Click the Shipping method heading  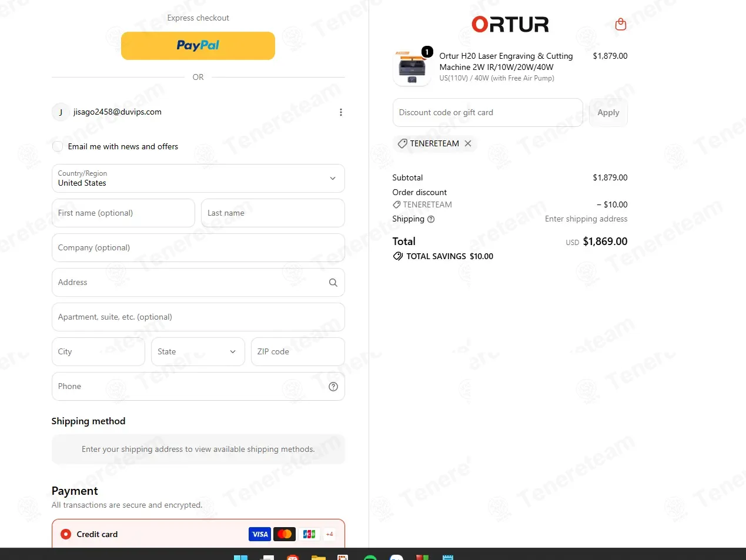pos(88,421)
